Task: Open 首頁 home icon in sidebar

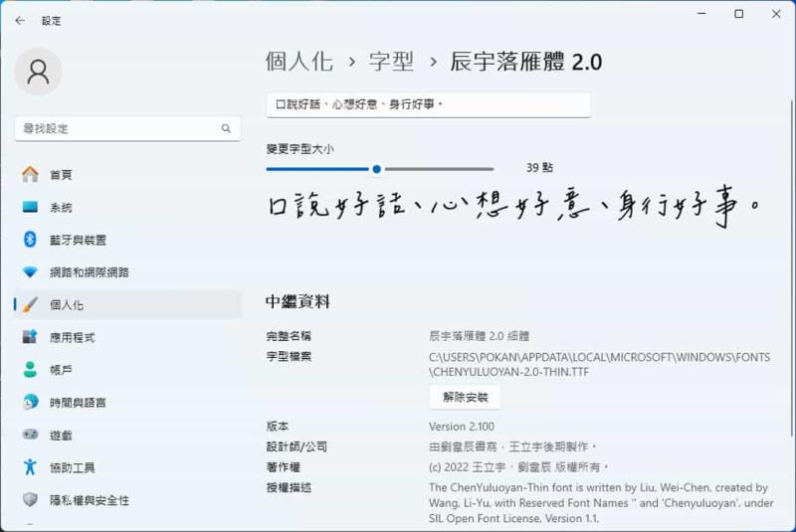Action: [x=30, y=175]
